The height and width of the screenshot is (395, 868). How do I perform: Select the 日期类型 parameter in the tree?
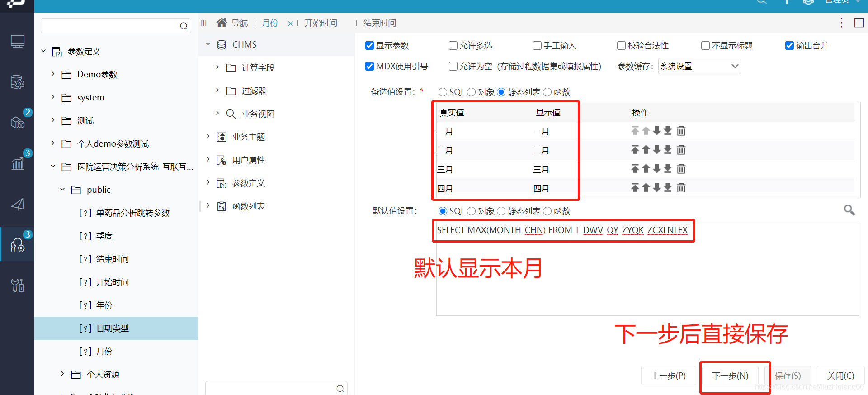116,328
